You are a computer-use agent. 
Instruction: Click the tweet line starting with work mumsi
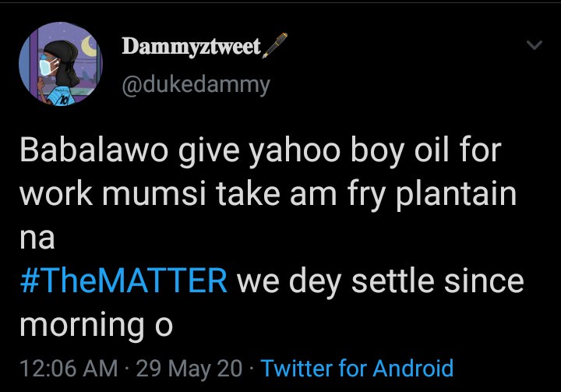coord(267,194)
